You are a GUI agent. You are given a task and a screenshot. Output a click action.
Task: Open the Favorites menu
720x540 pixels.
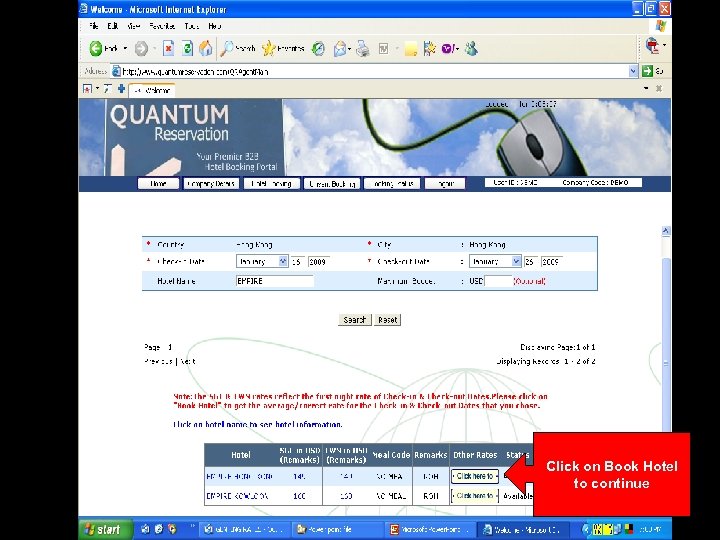(162, 26)
